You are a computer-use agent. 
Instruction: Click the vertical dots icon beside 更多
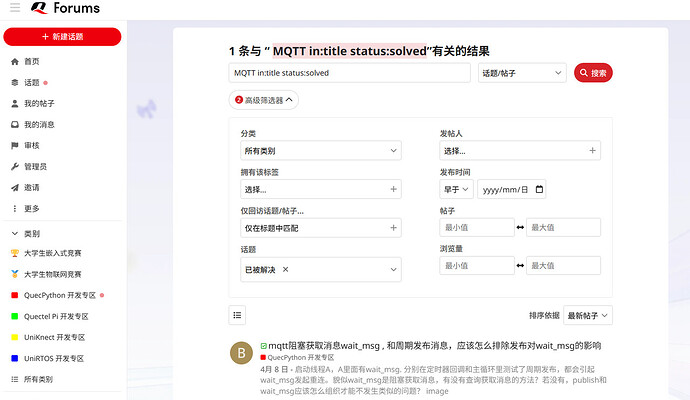(15, 208)
